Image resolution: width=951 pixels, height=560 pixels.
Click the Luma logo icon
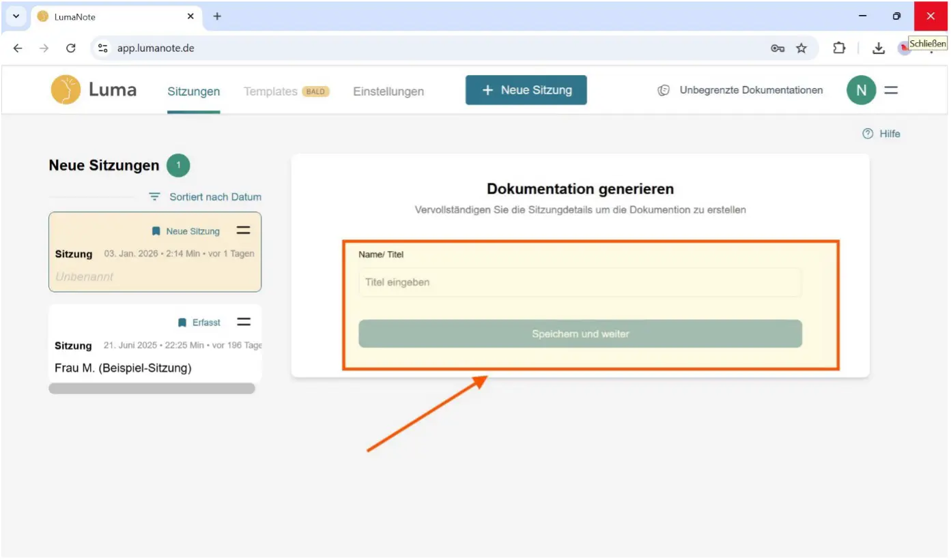pyautogui.click(x=66, y=90)
